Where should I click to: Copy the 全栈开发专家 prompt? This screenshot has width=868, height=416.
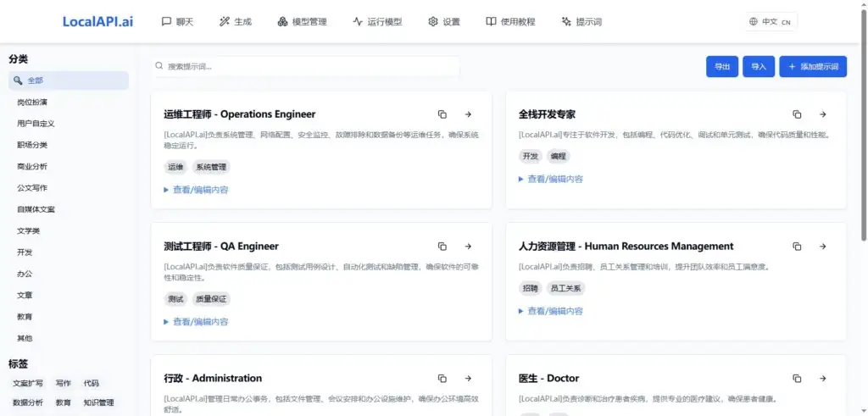(797, 114)
